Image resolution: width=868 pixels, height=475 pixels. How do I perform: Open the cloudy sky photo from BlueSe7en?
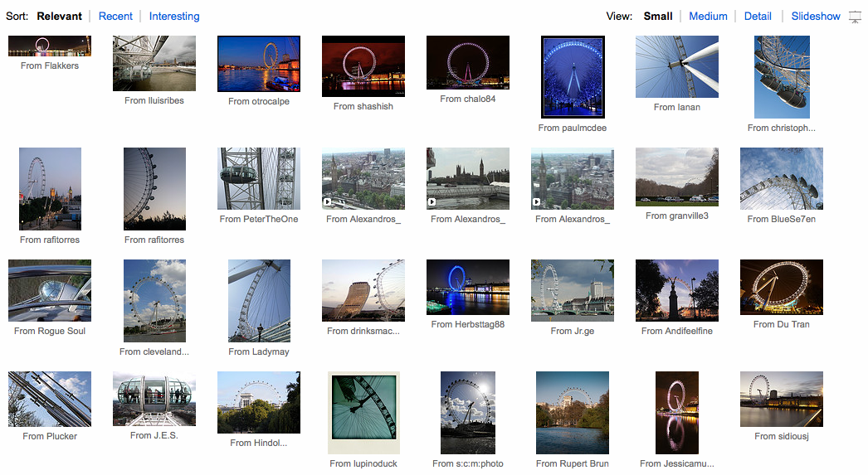pyautogui.click(x=781, y=178)
